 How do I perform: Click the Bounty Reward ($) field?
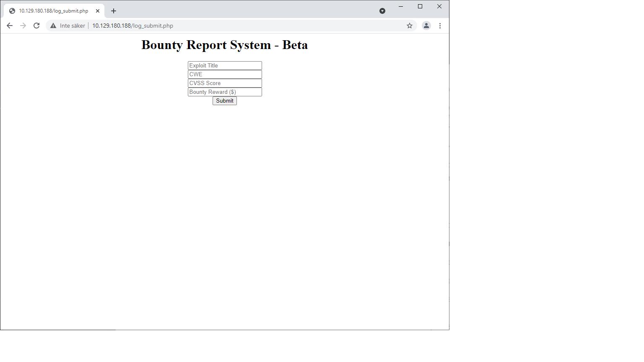tap(225, 92)
